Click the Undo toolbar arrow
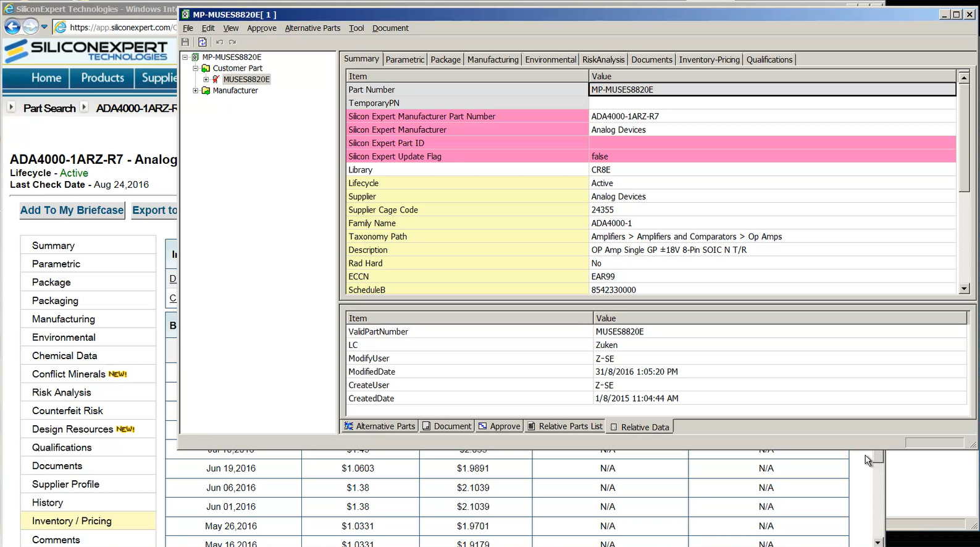This screenshot has height=547, width=980. tap(219, 42)
